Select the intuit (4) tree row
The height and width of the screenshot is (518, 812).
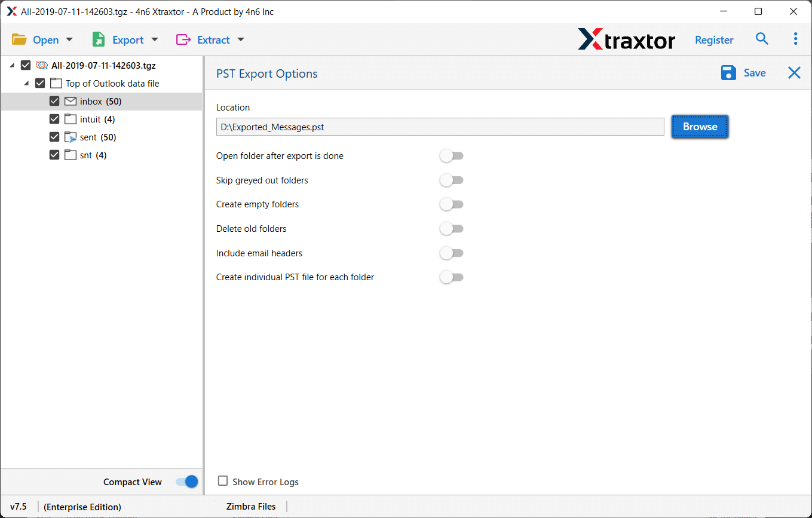tap(102, 119)
